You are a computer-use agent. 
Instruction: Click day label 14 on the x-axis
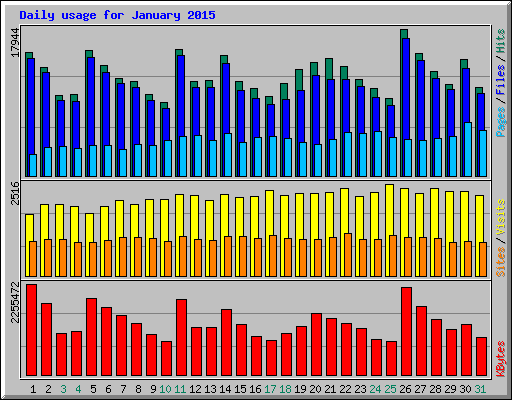[225, 389]
